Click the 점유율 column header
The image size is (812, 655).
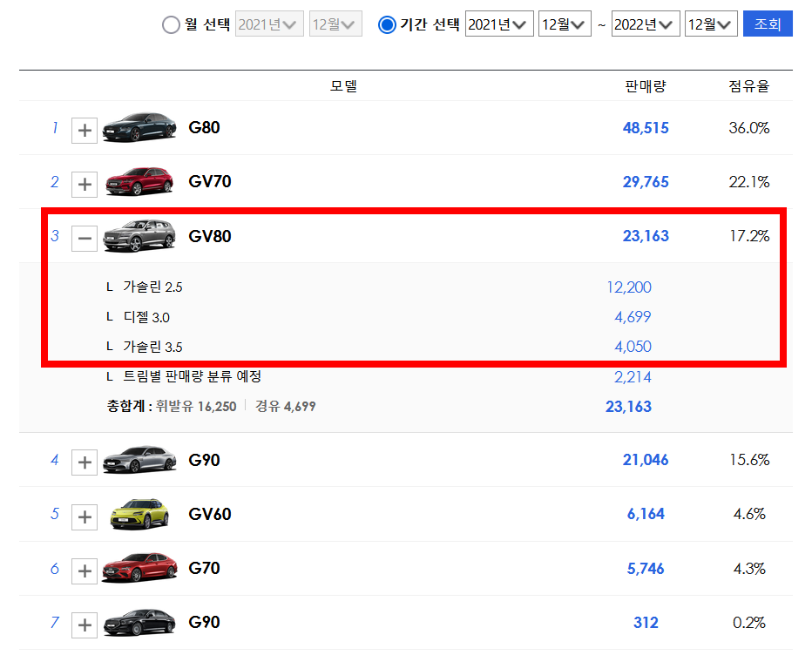pyautogui.click(x=749, y=86)
